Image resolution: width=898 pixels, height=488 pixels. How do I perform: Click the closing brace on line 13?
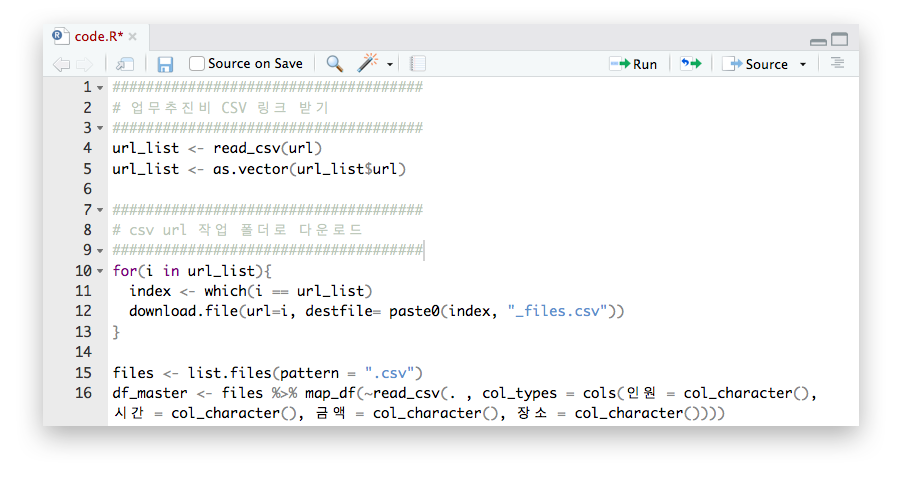pos(116,332)
